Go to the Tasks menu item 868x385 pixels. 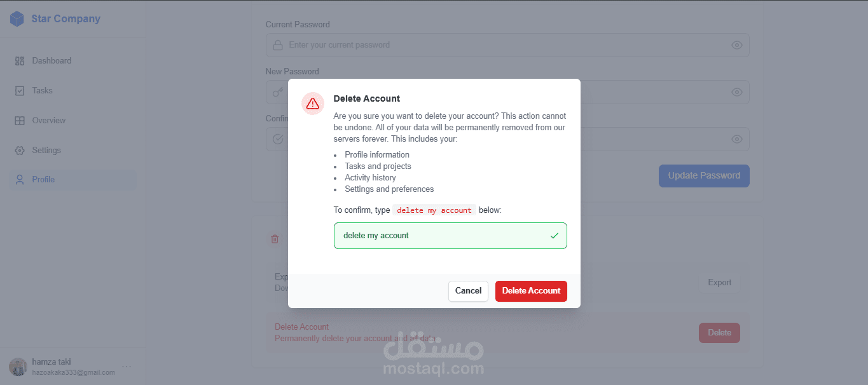click(x=43, y=91)
